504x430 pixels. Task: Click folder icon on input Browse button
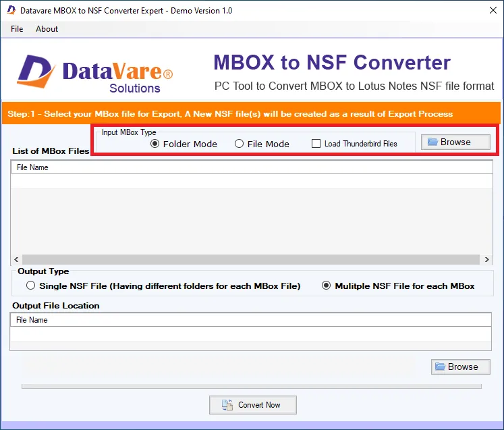(x=432, y=142)
